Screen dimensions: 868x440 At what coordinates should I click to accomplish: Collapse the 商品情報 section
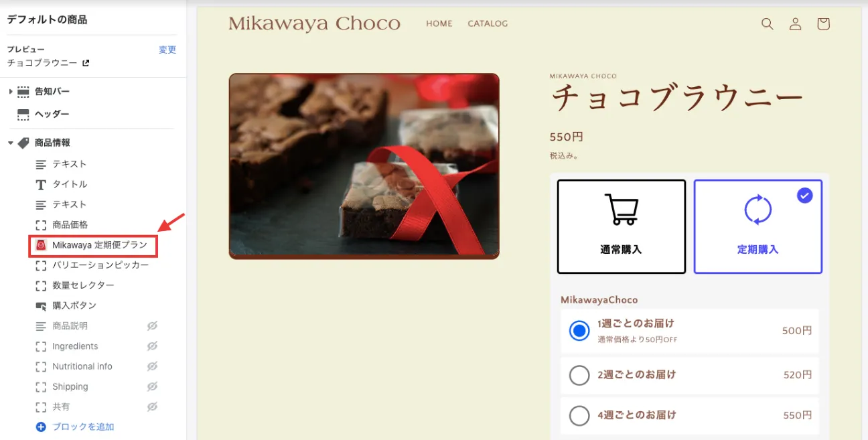[x=11, y=143]
